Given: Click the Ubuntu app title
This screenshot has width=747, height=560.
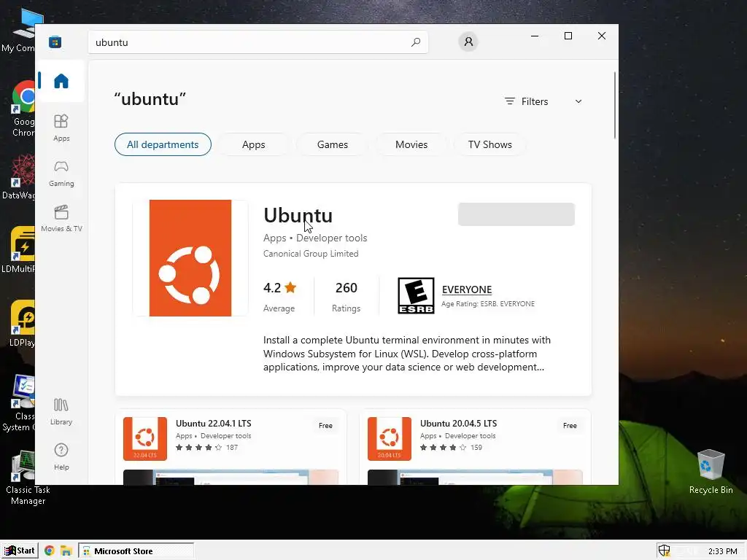Looking at the screenshot, I should (x=298, y=215).
